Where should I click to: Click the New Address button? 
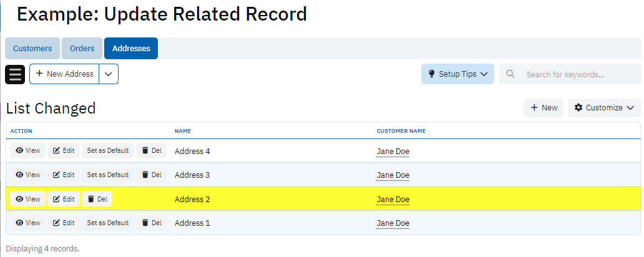[64, 74]
